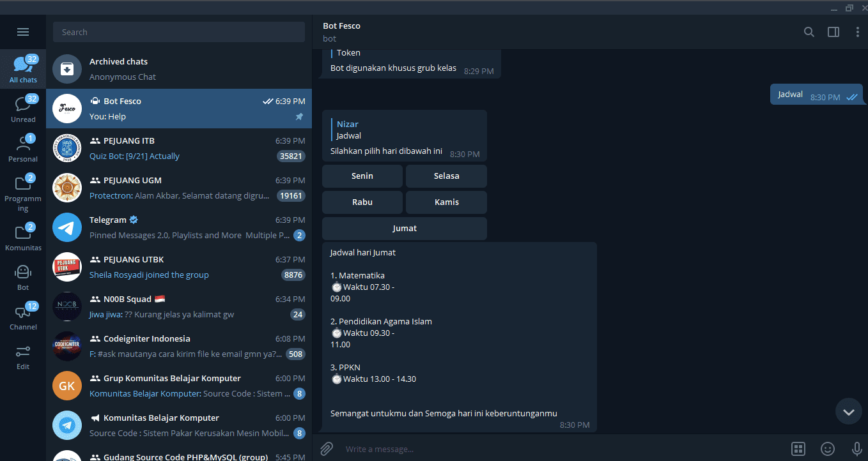
Task: Restore the window using titlebar button
Action: click(849, 8)
